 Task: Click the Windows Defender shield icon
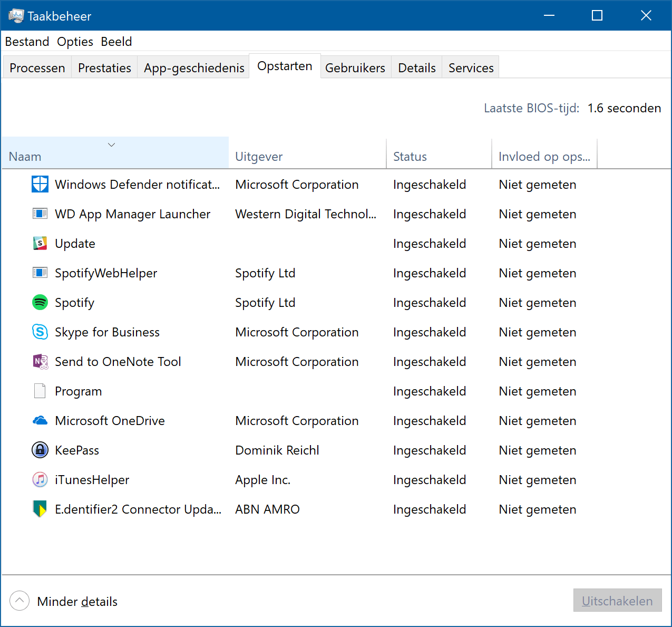(40, 185)
